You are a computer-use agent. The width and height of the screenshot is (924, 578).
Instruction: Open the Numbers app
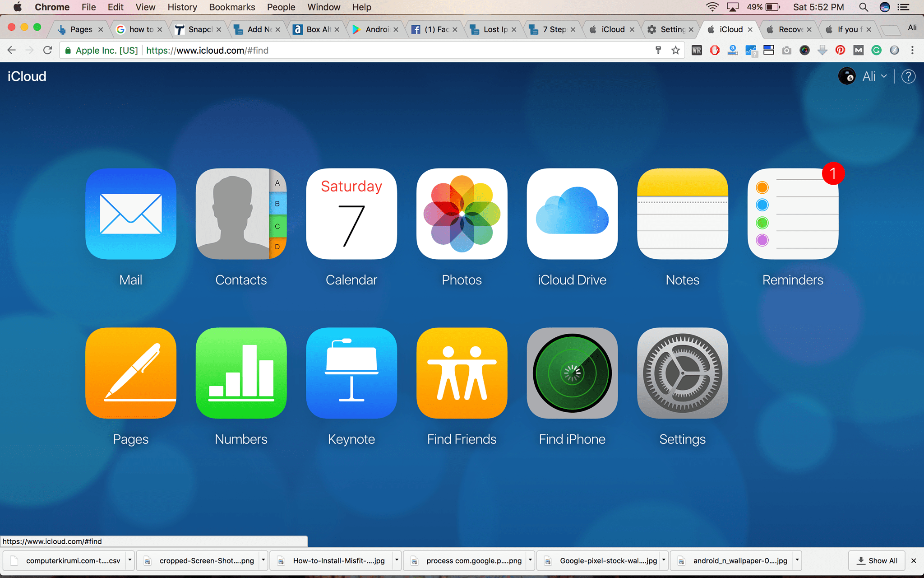(241, 373)
